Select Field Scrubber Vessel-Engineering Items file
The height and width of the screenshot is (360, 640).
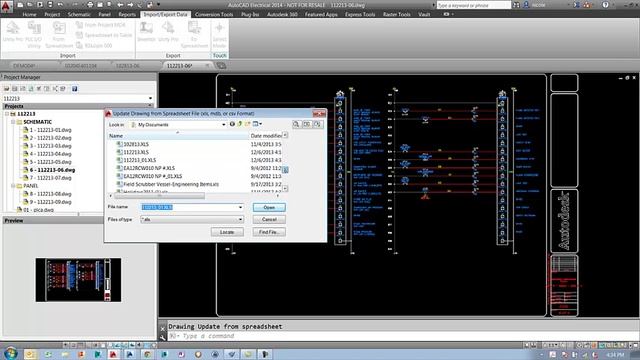[x=171, y=184]
